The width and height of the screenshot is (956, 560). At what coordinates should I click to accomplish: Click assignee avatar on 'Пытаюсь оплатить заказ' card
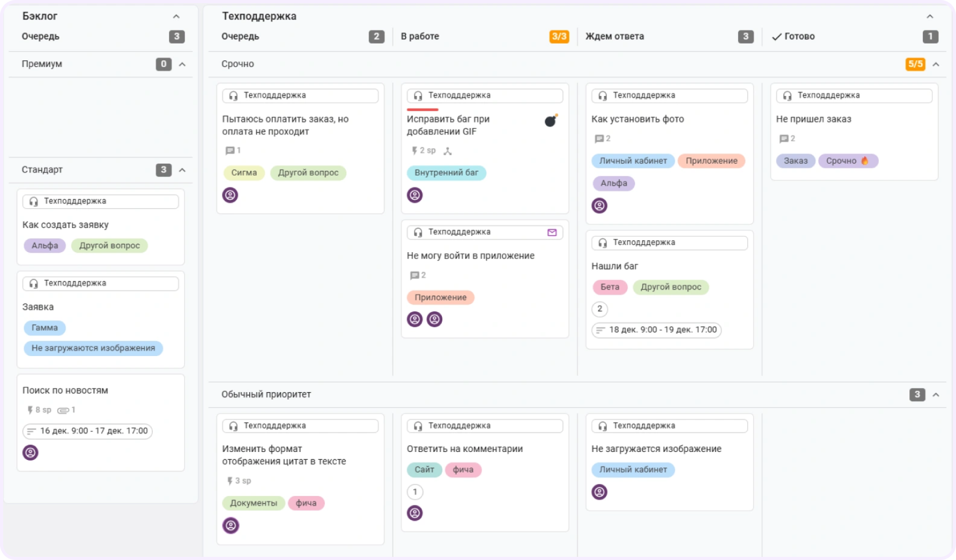[x=230, y=195]
